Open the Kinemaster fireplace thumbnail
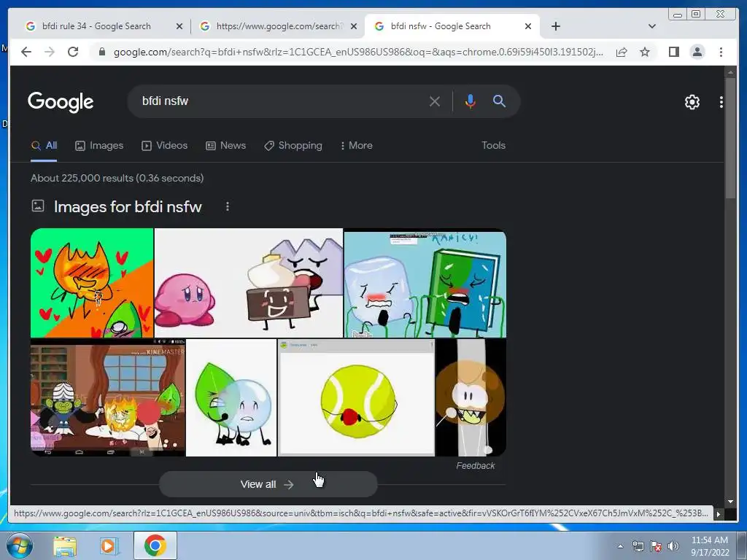The height and width of the screenshot is (560, 747). (108, 397)
